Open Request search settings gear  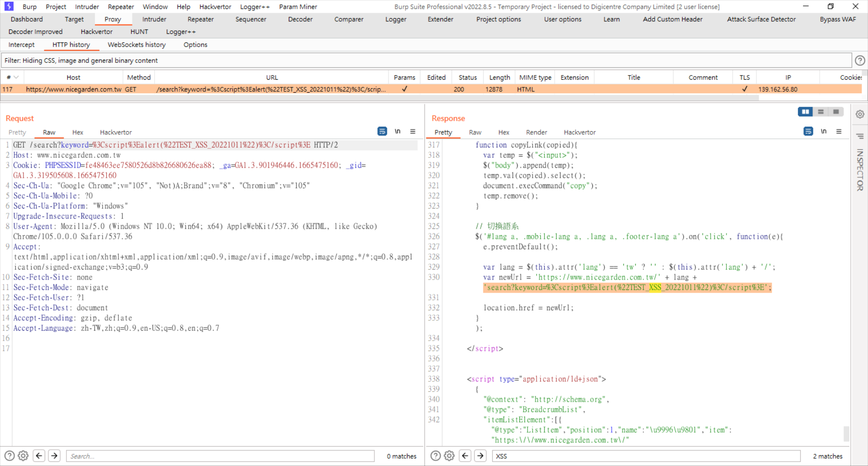(23, 456)
